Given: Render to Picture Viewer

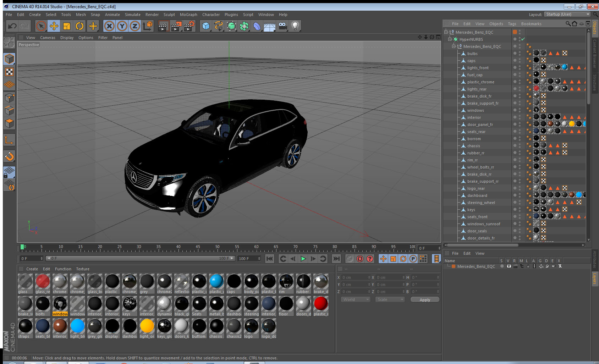Looking at the screenshot, I should 176,26.
